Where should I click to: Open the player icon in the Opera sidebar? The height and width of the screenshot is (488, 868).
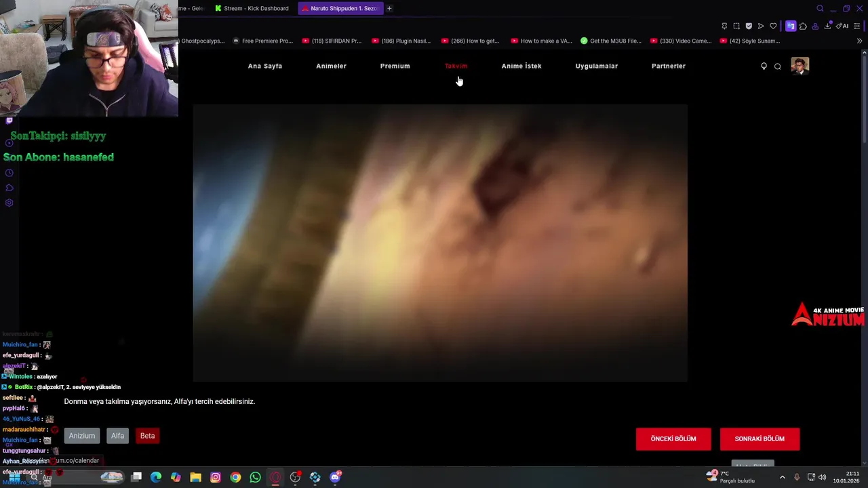point(9,143)
